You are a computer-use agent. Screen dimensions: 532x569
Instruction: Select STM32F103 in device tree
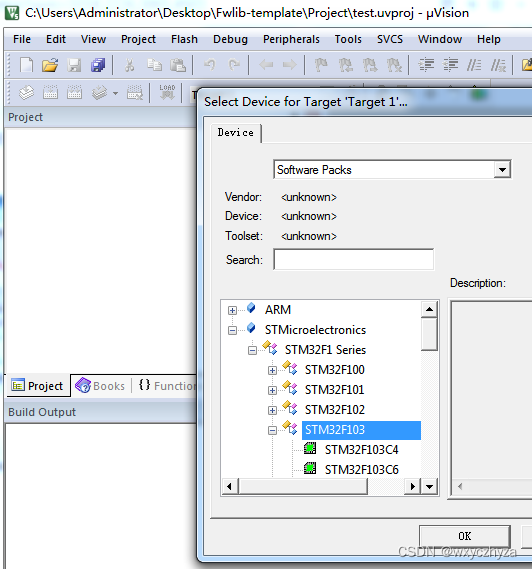click(x=335, y=430)
